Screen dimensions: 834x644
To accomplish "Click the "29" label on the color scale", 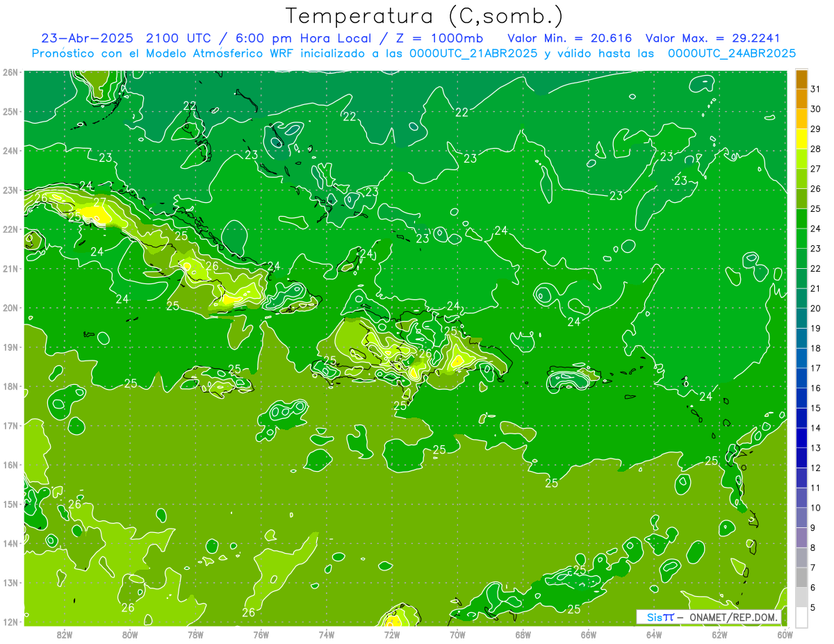I will pyautogui.click(x=816, y=129).
